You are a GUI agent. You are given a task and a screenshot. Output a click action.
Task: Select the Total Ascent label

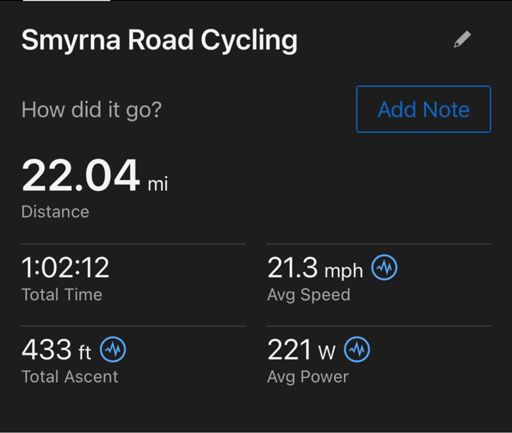[70, 377]
